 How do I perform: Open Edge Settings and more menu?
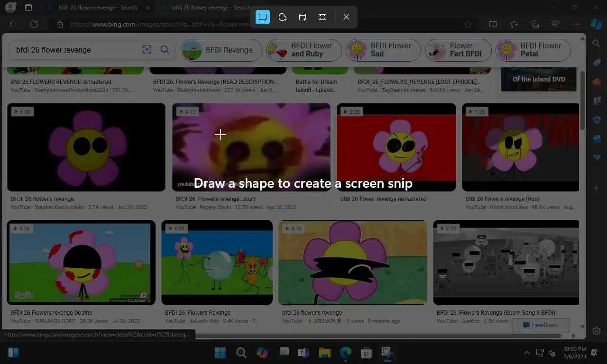[577, 24]
